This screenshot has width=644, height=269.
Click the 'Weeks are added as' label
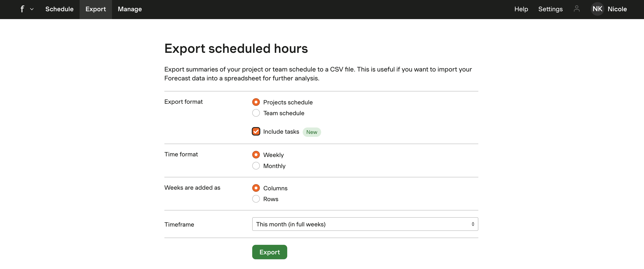coord(192,188)
